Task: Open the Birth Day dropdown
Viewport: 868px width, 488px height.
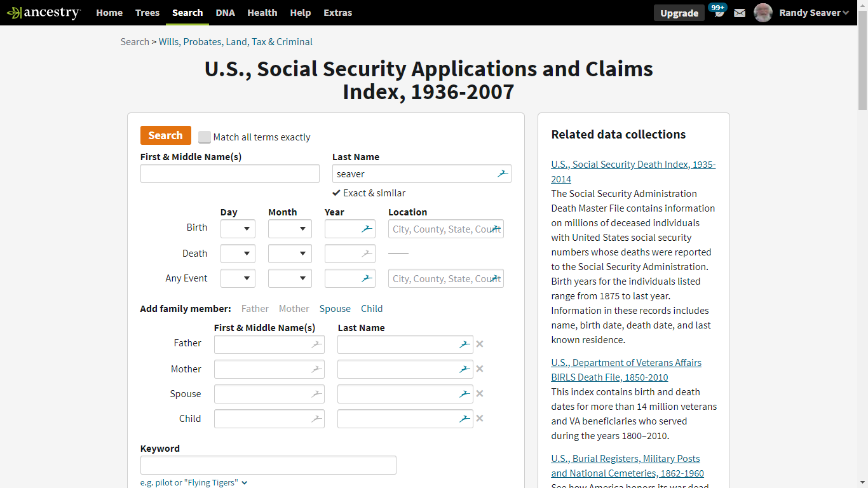Action: 238,229
